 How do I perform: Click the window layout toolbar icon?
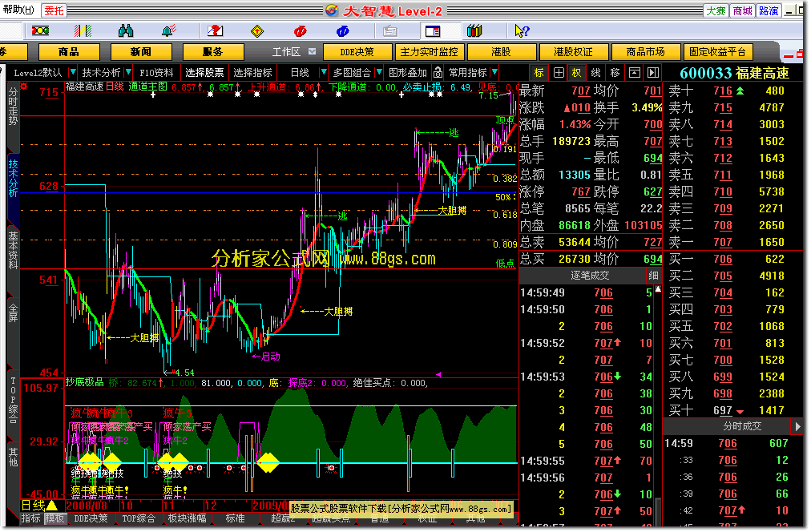(433, 31)
